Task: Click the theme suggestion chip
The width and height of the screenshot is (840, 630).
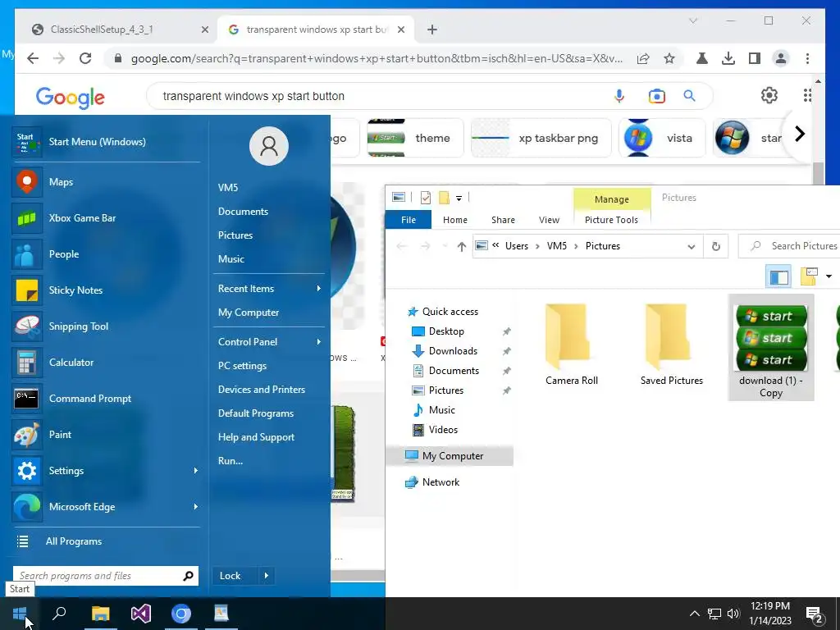Action: pos(415,138)
